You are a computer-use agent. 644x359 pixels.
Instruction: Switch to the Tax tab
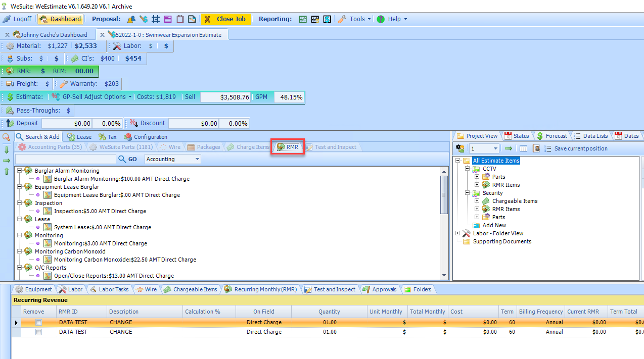click(108, 137)
